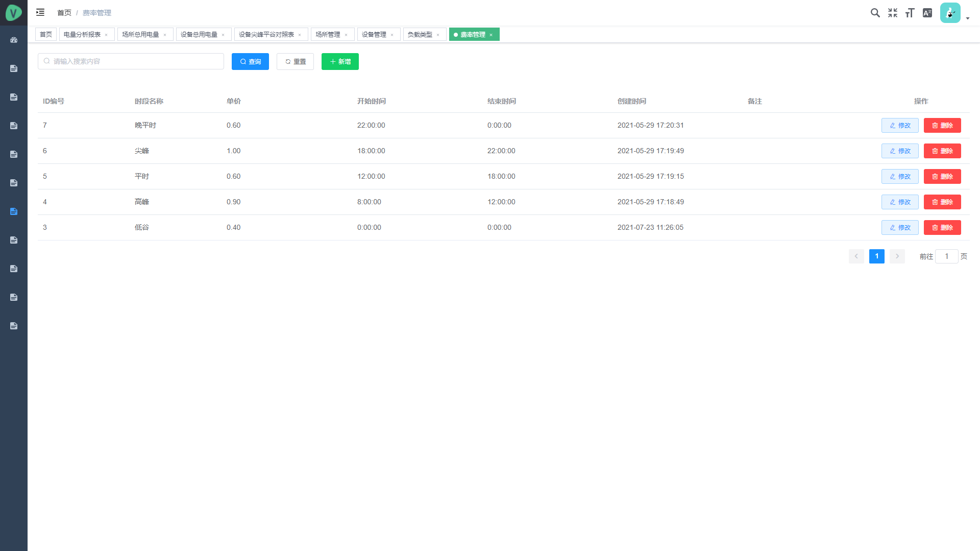This screenshot has height=551, width=980.
Task: Toggle fullscreen mode icon in header
Action: 892,13
